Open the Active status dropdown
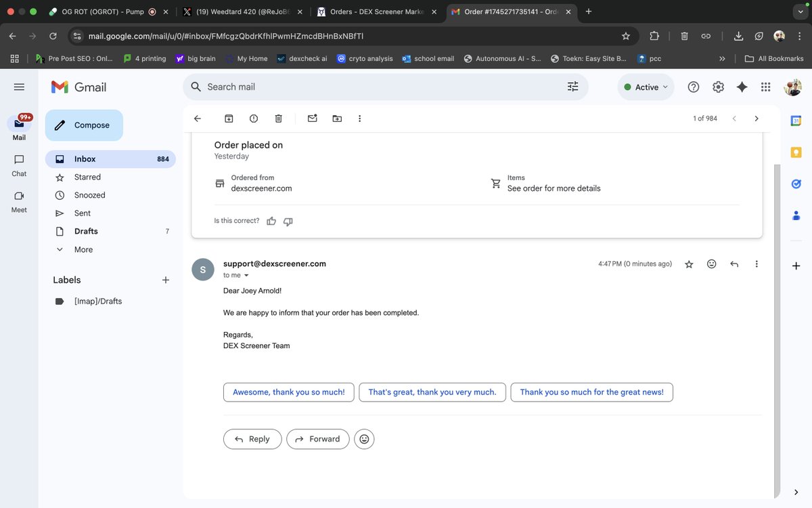Image resolution: width=812 pixels, height=508 pixels. tap(646, 87)
